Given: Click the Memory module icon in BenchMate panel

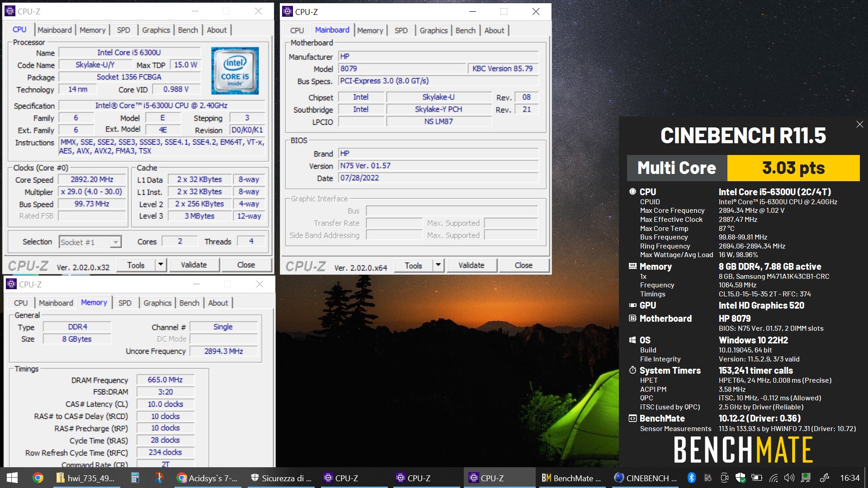Looking at the screenshot, I should [632, 266].
